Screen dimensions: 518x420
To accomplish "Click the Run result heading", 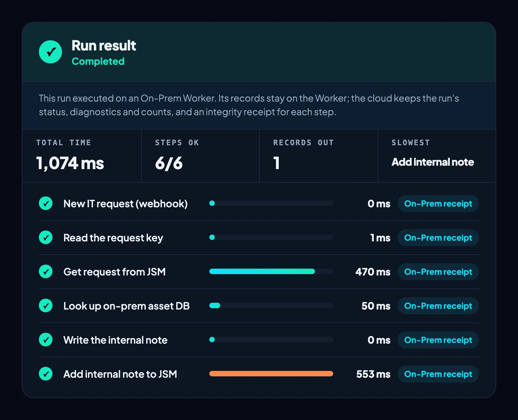I will (104, 46).
